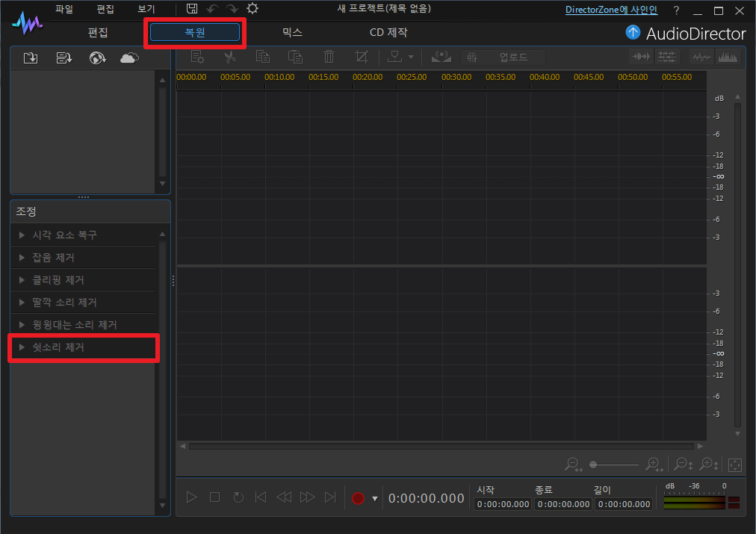Viewport: 756px width, 534px height.
Task: Switch to the 믹스 tab
Action: tap(292, 32)
